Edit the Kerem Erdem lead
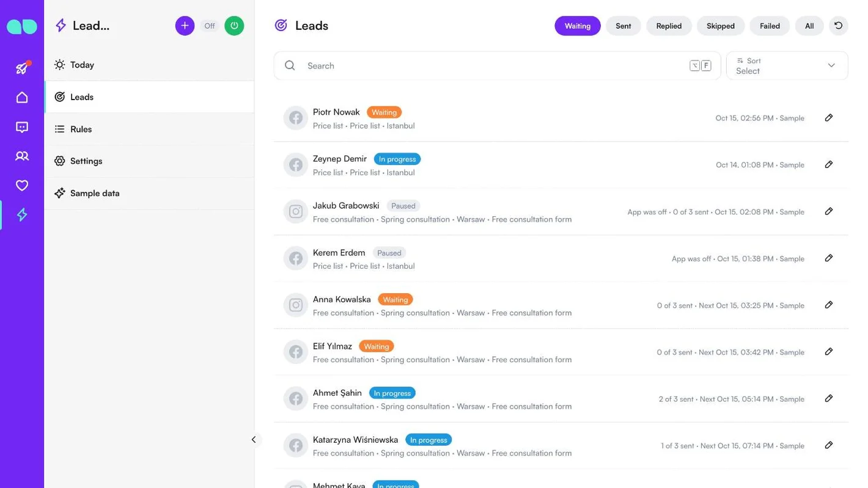 pyautogui.click(x=829, y=258)
